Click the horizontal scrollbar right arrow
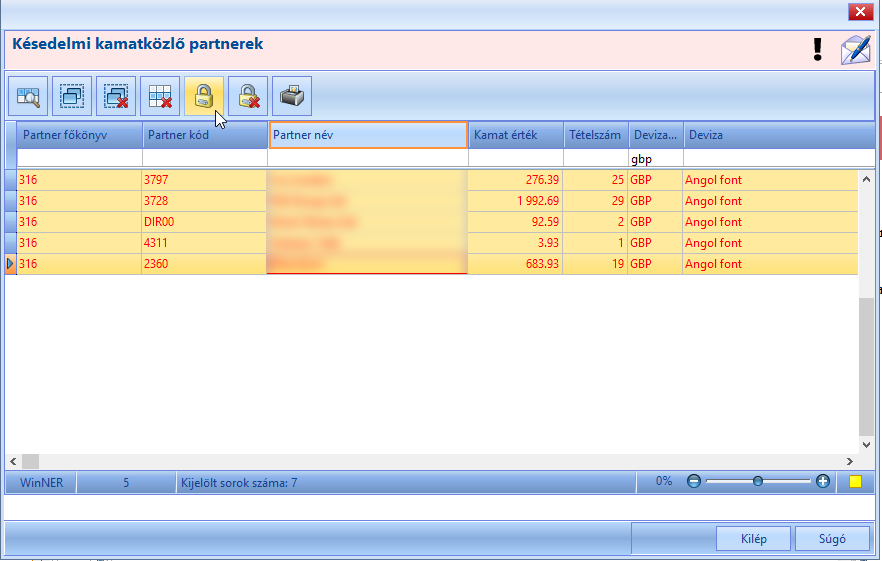This screenshot has width=882, height=561. coord(849,461)
